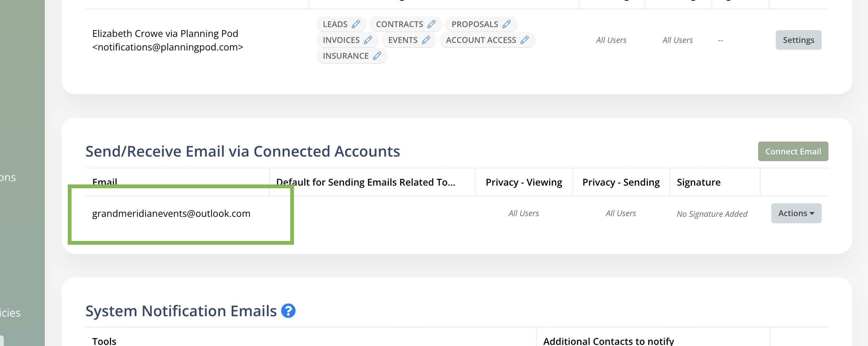Open the EVENTS tag edit pencil
The height and width of the screenshot is (346, 868).
click(426, 40)
